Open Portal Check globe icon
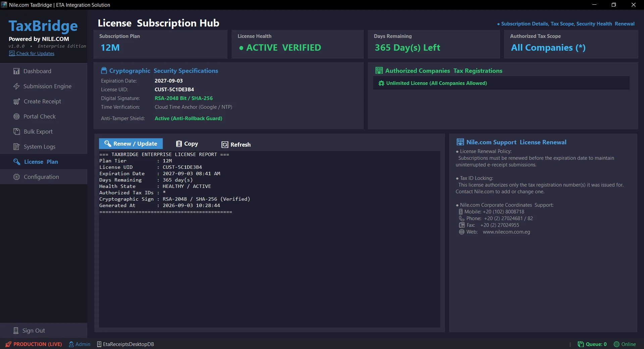The width and height of the screenshot is (644, 349). (16, 116)
